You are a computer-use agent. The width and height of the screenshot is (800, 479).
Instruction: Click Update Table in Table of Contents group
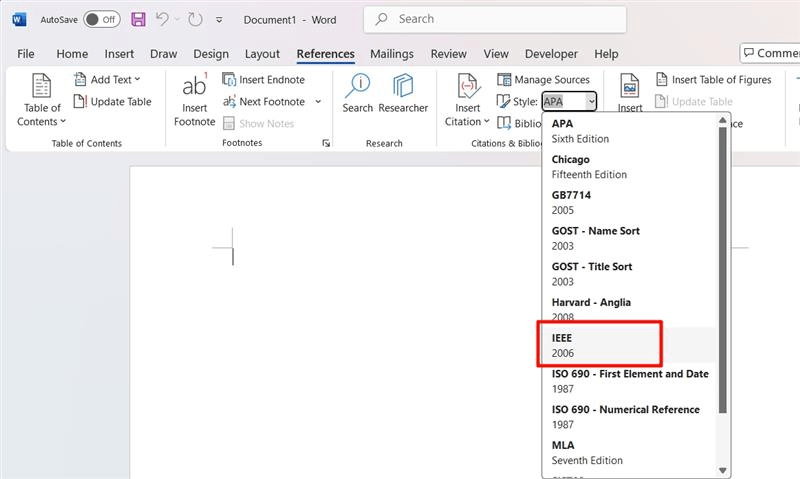coord(113,102)
